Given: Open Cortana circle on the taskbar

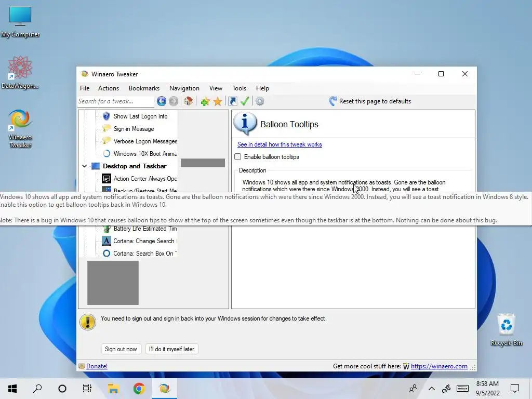Looking at the screenshot, I should [62, 389].
